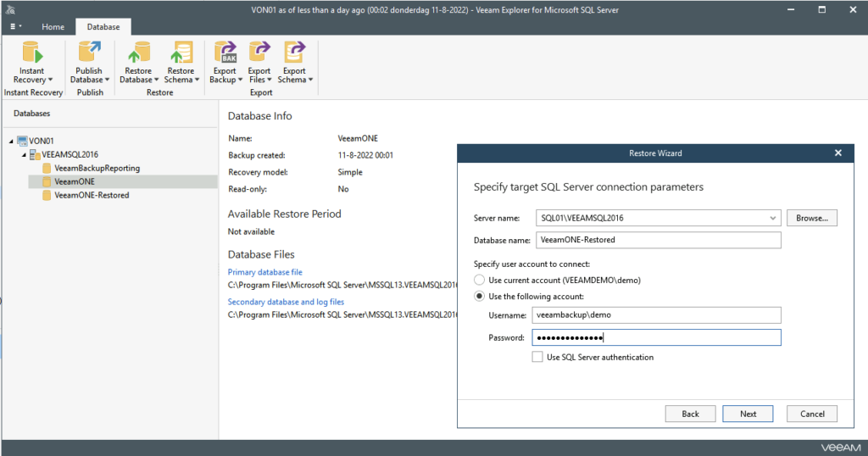Enable Use SQL Server authentication checkbox
This screenshot has width=868, height=456.
[x=537, y=358]
